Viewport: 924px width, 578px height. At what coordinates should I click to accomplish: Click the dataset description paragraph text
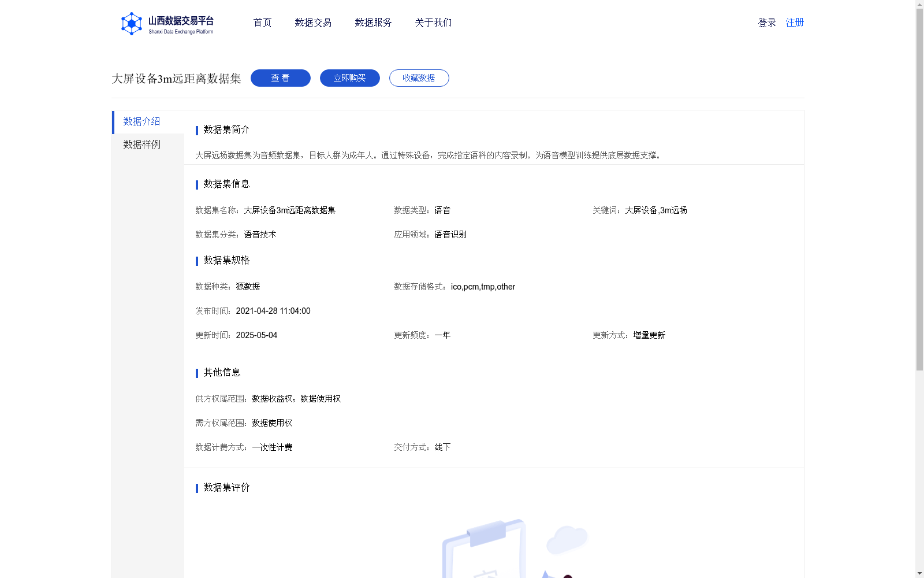pyautogui.click(x=430, y=155)
